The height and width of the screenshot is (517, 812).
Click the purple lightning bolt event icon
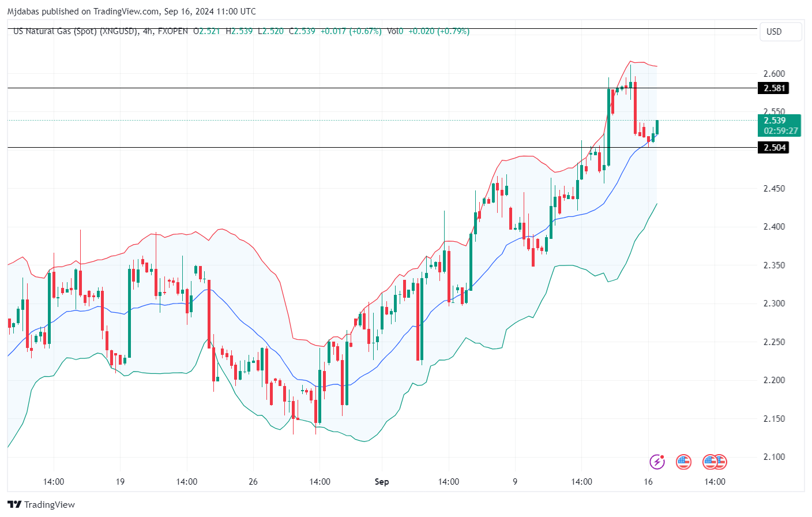[x=657, y=462]
